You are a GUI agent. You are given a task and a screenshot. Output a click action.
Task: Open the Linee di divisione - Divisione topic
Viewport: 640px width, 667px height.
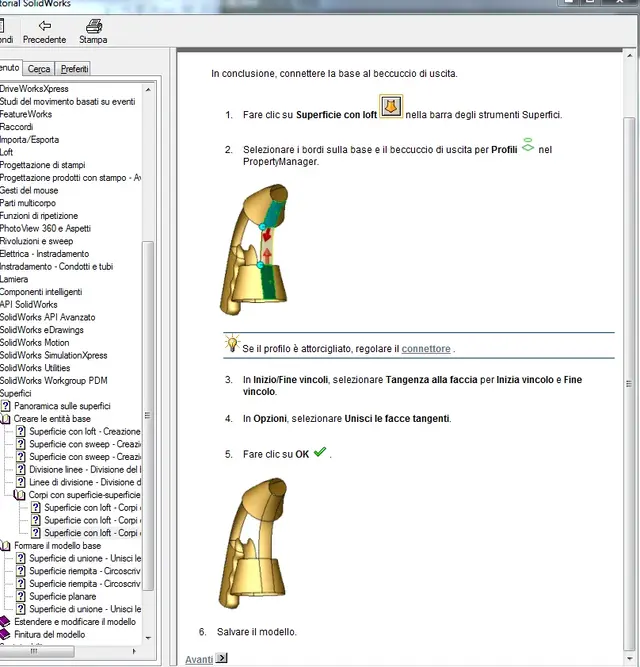85,482
